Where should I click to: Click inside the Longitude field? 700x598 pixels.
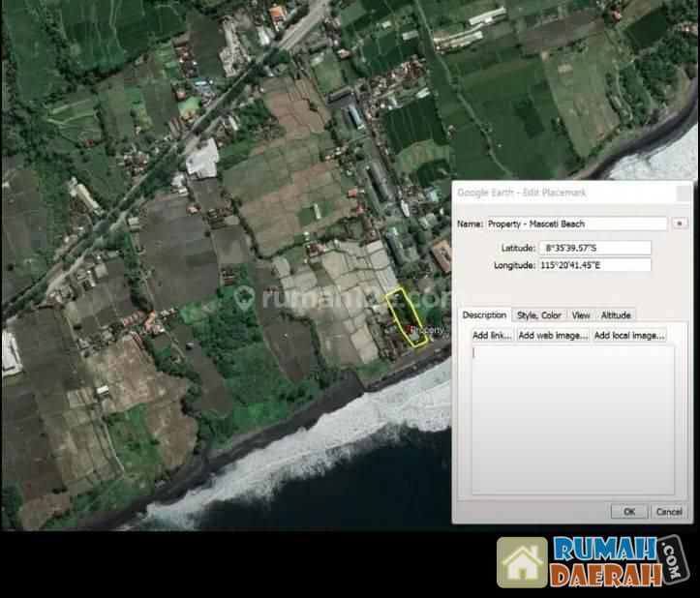(594, 265)
